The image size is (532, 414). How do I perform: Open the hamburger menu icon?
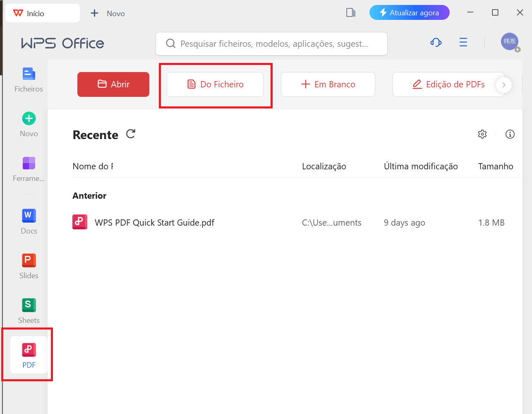(463, 42)
